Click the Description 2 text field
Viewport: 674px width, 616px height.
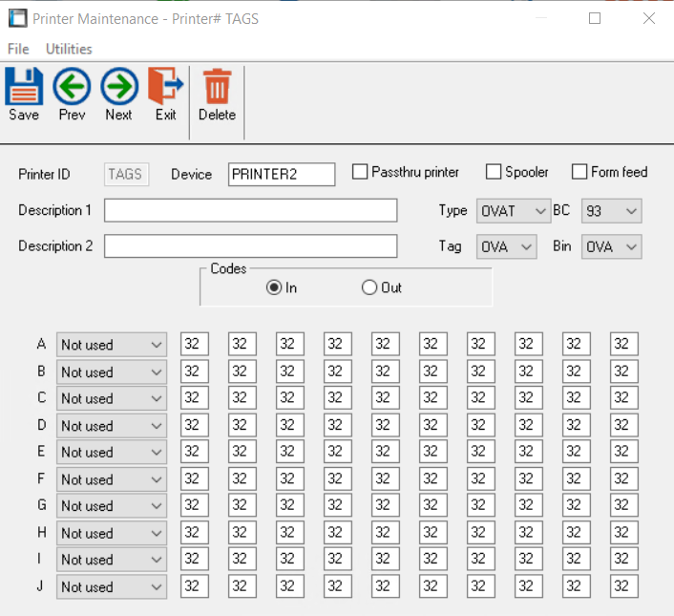pyautogui.click(x=250, y=245)
